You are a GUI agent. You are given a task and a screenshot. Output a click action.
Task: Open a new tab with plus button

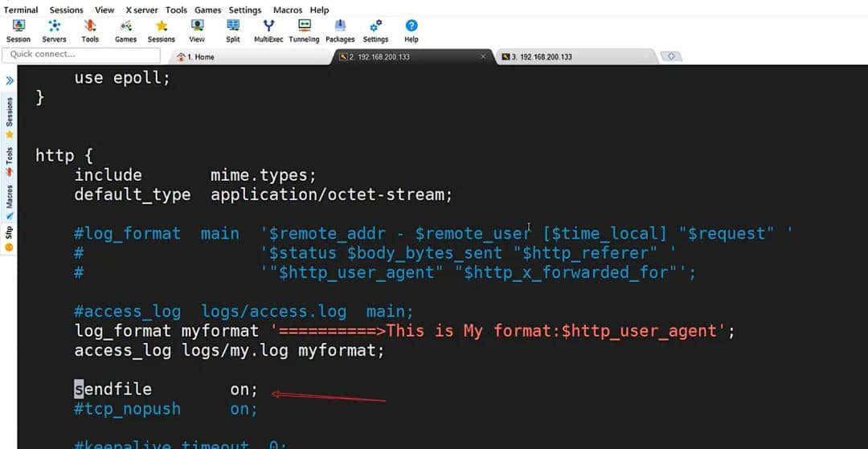click(x=671, y=56)
